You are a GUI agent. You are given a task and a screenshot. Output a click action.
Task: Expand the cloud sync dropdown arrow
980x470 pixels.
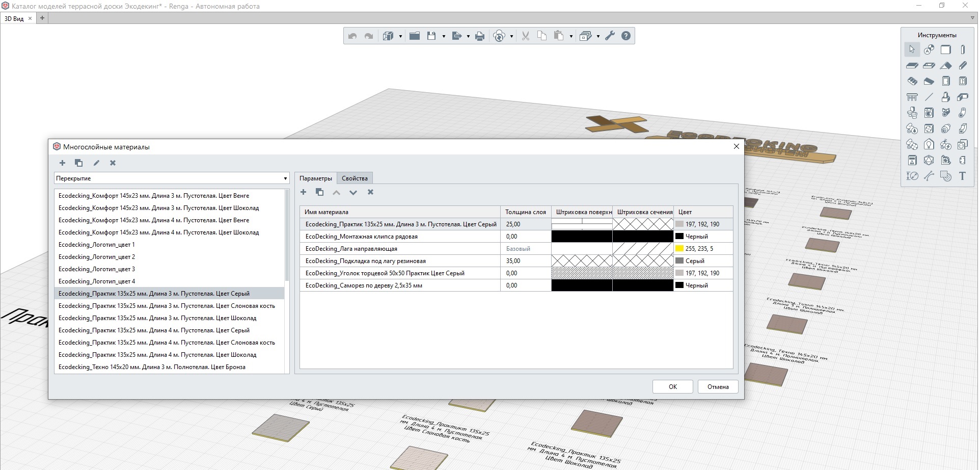point(511,36)
